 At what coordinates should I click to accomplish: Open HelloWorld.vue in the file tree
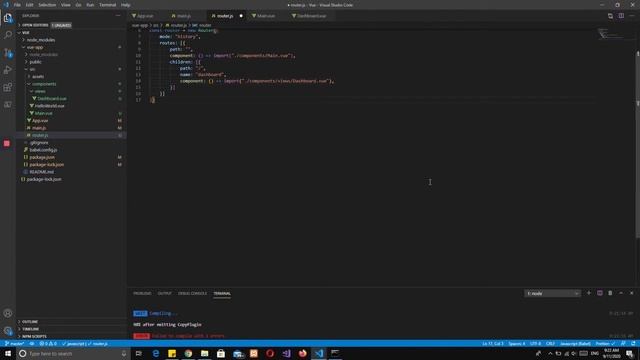pos(71,106)
